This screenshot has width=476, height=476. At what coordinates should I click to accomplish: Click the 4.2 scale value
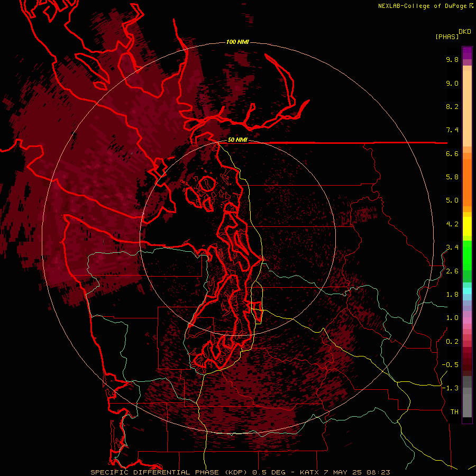point(452,224)
